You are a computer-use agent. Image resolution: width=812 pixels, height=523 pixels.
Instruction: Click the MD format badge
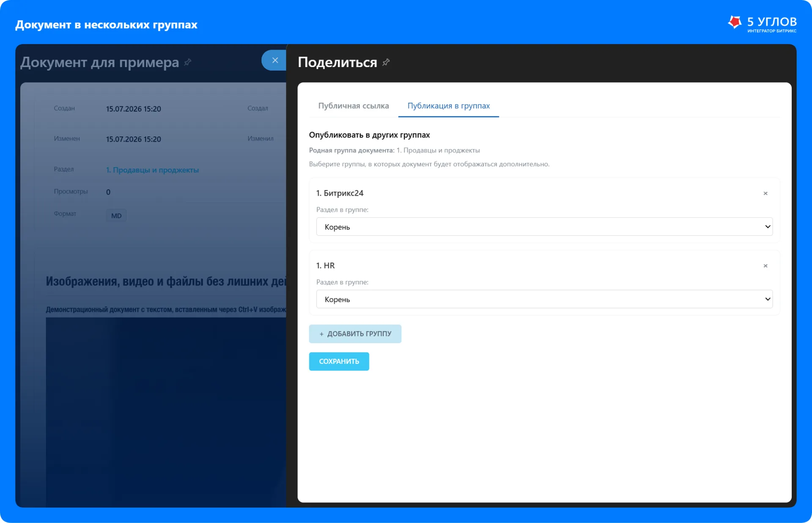pyautogui.click(x=116, y=215)
